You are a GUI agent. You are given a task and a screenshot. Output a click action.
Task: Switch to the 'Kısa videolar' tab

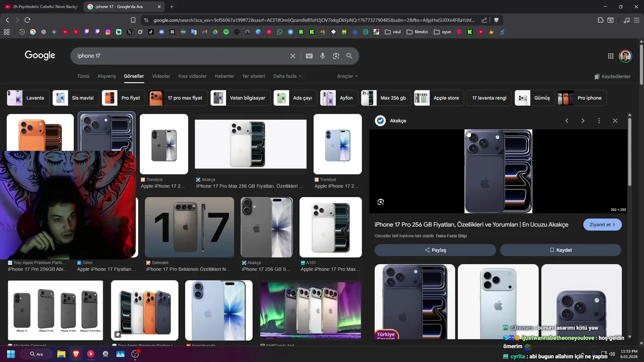click(192, 76)
